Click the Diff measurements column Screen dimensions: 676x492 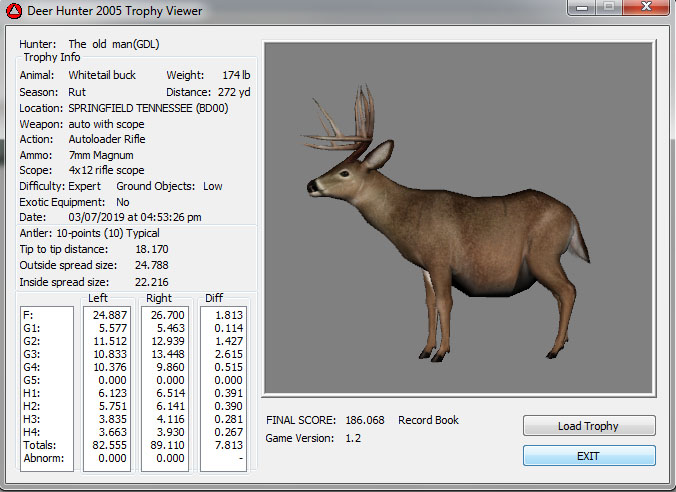[x=223, y=388]
